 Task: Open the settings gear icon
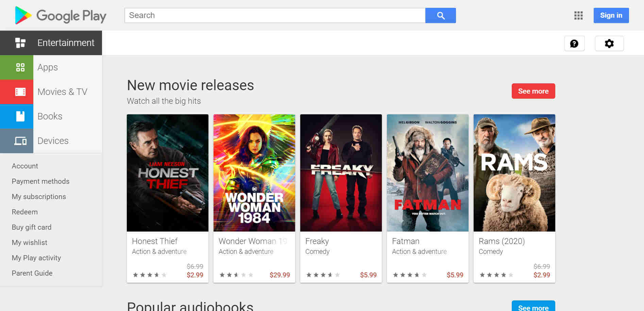[609, 44]
